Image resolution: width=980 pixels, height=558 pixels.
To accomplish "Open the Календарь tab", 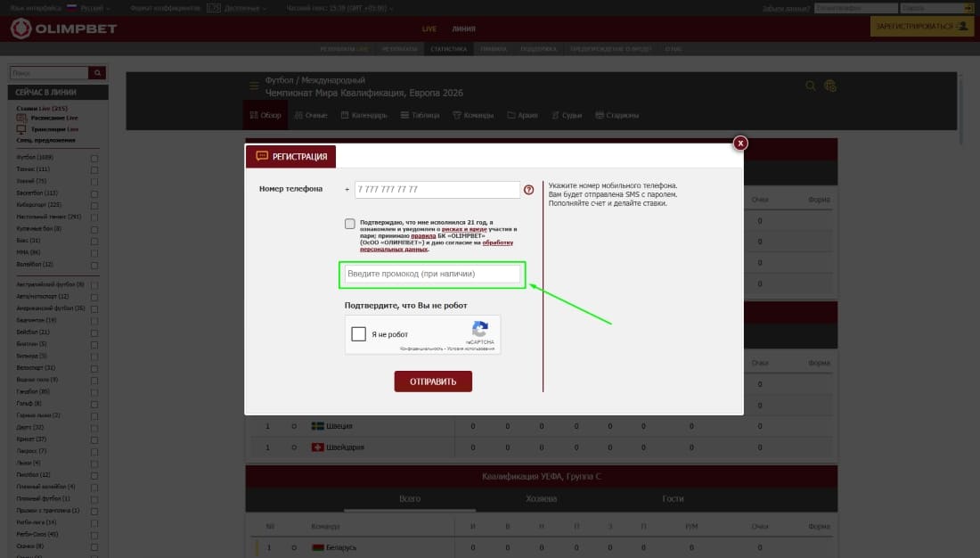I will (364, 115).
